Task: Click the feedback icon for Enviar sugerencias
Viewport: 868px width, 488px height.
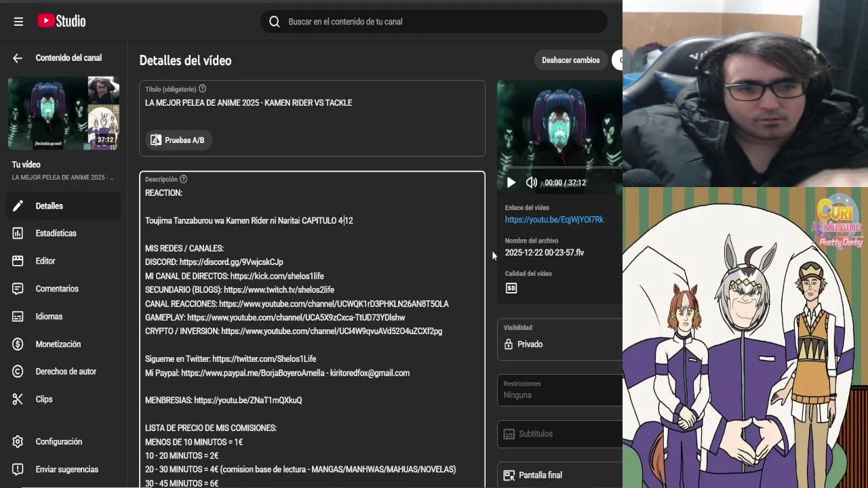Action: pyautogui.click(x=18, y=470)
